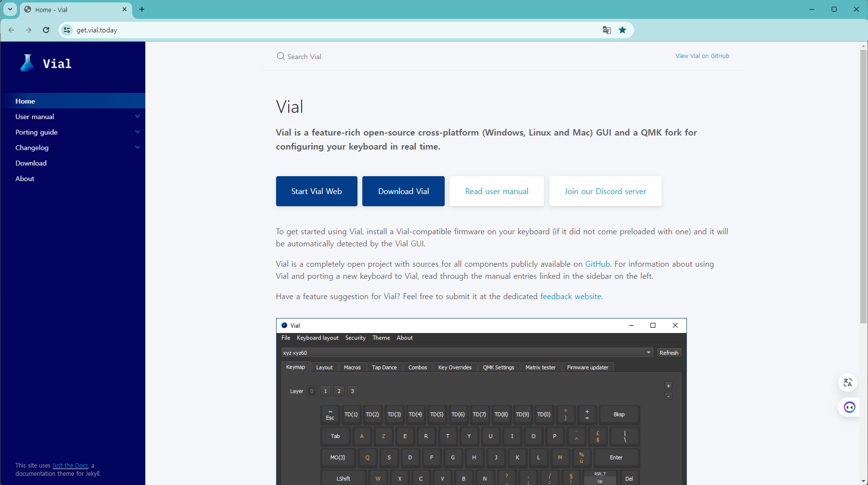Click the Download Vial button
868x485 pixels.
pos(403,191)
